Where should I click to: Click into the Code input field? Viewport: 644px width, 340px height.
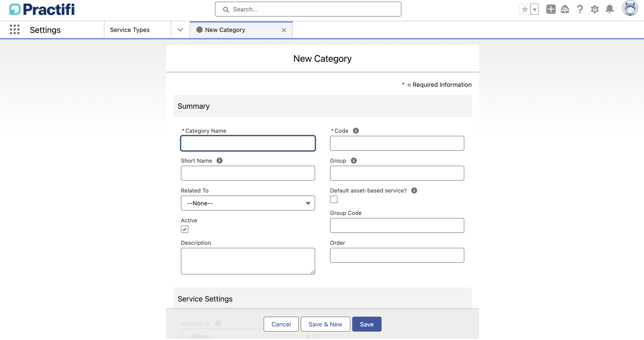pyautogui.click(x=397, y=143)
